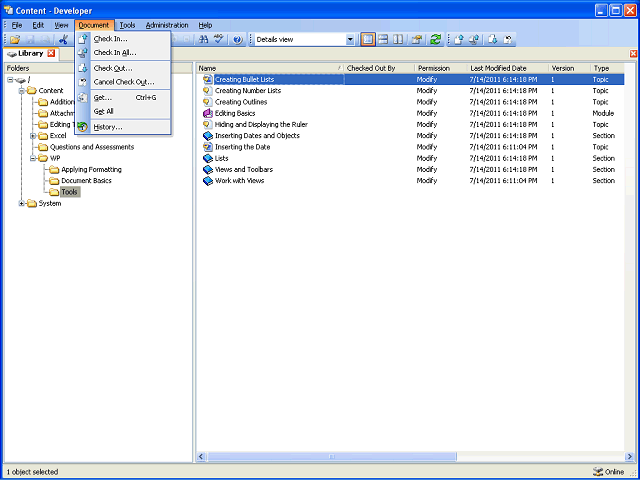Select the Questions and Assessments folder
Viewport: 640px width, 480px height.
click(x=92, y=147)
